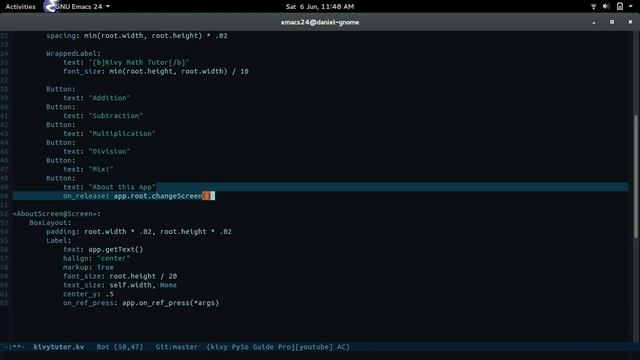Click the padding: root.width line

click(139, 232)
